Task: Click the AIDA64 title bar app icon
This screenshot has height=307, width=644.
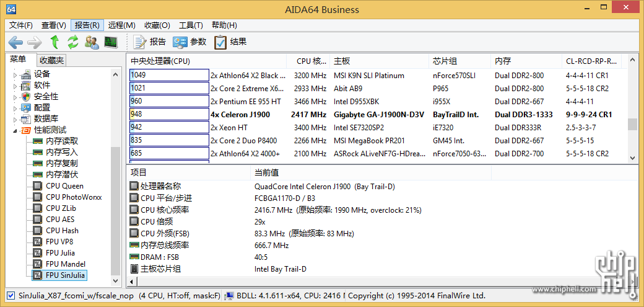Action: click(12, 9)
